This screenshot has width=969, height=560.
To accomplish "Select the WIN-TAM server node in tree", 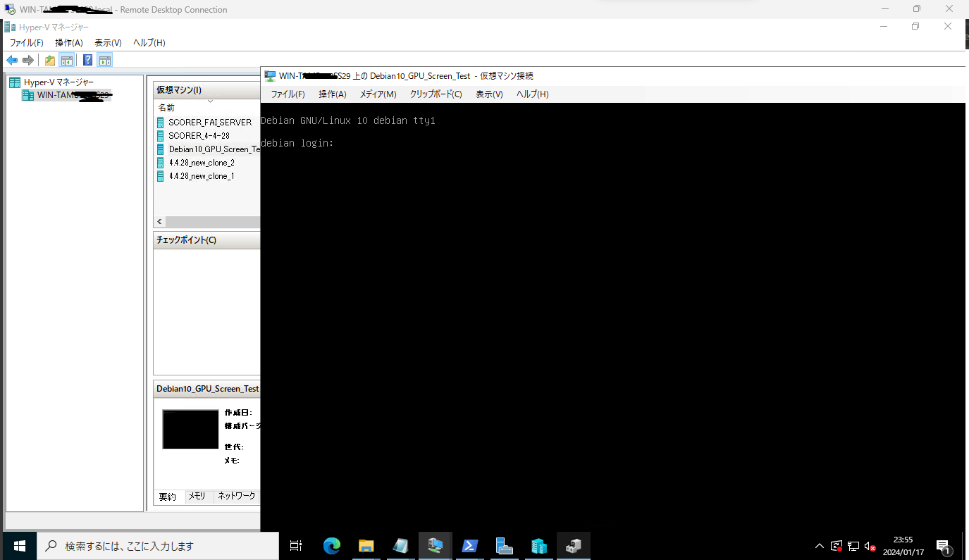I will pos(67,95).
